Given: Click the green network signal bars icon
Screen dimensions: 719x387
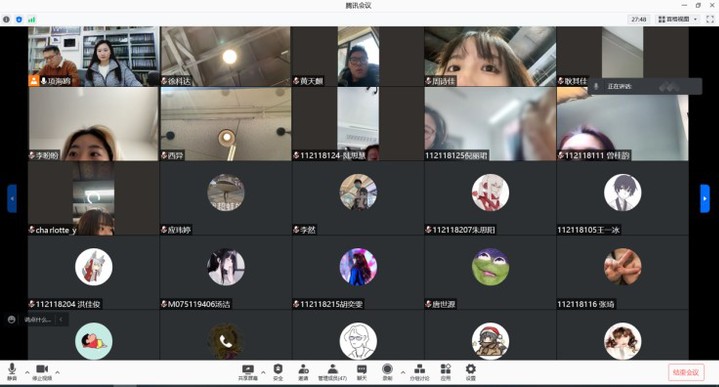Looking at the screenshot, I should click(32, 19).
